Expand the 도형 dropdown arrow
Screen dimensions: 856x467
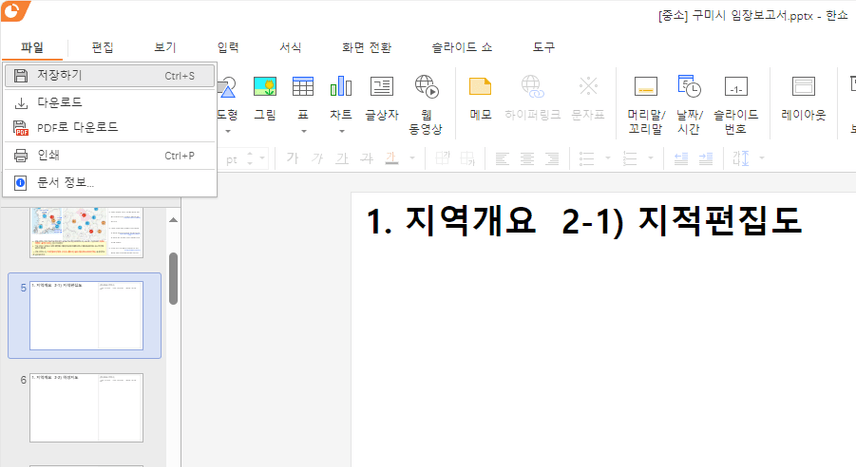tap(228, 131)
